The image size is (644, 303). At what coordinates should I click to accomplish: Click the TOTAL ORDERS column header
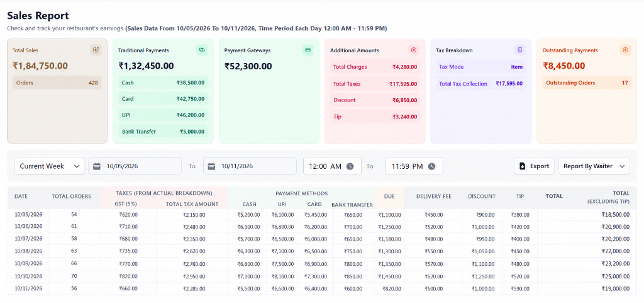click(72, 197)
